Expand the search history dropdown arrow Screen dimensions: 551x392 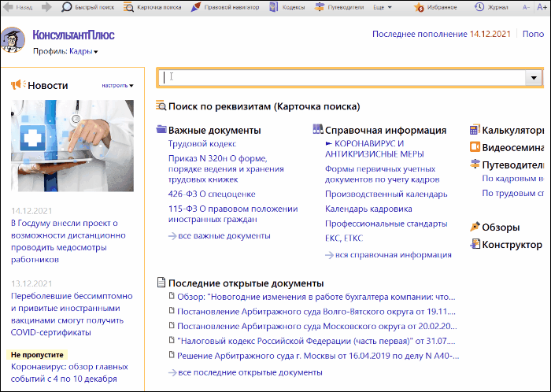pos(534,78)
